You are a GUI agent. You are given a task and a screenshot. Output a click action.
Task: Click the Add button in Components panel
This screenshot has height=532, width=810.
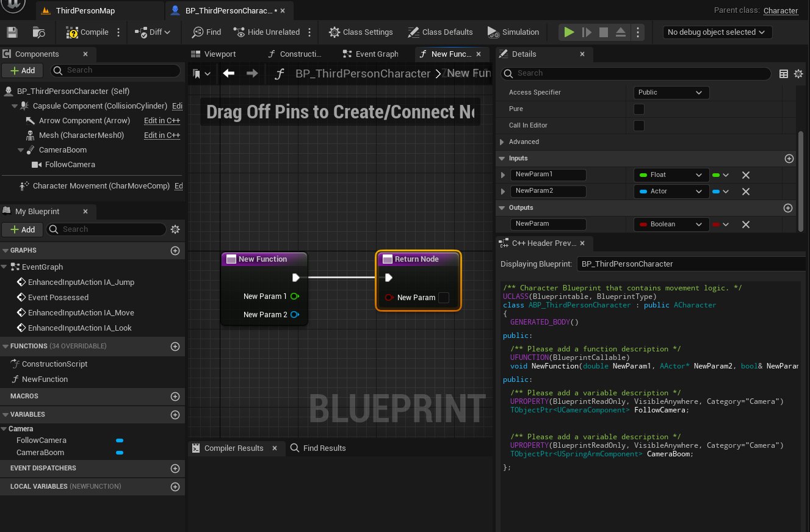(x=23, y=71)
